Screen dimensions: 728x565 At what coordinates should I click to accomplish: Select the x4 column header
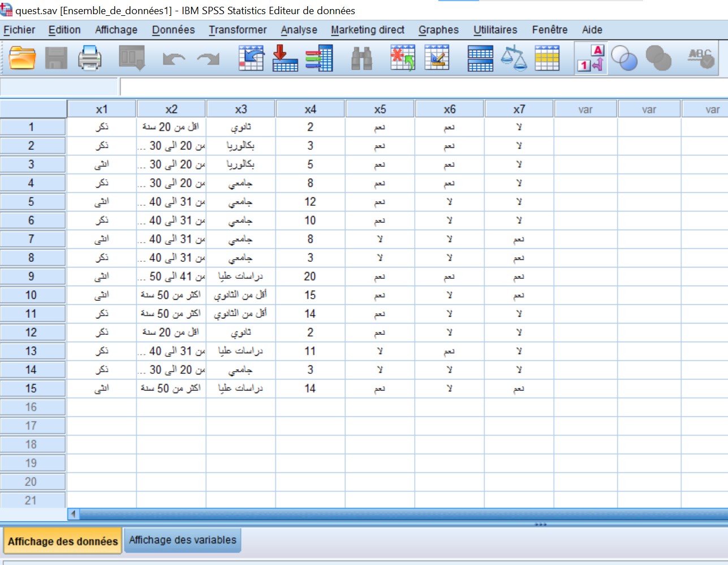(x=311, y=109)
